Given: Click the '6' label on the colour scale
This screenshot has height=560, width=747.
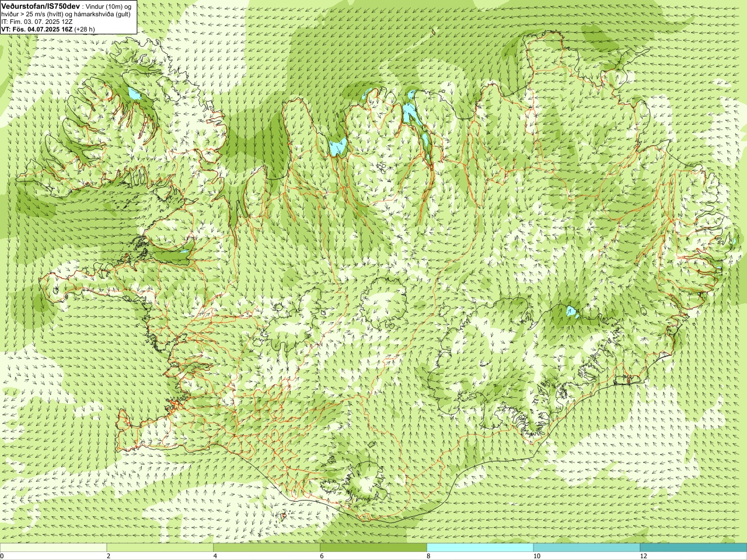Looking at the screenshot, I should [322, 556].
